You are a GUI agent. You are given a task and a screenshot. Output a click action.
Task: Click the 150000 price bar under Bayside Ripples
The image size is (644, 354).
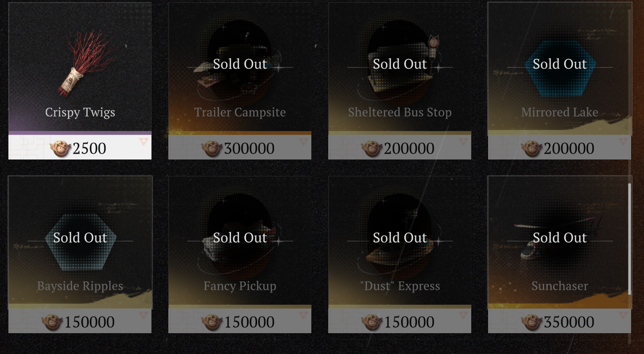[80, 321]
